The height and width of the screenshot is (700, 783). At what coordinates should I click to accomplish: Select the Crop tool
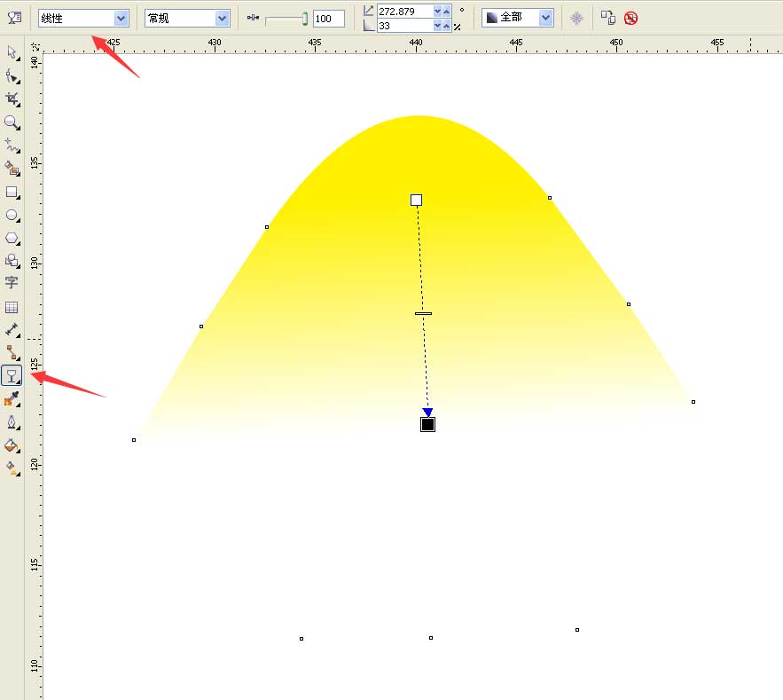(12, 99)
